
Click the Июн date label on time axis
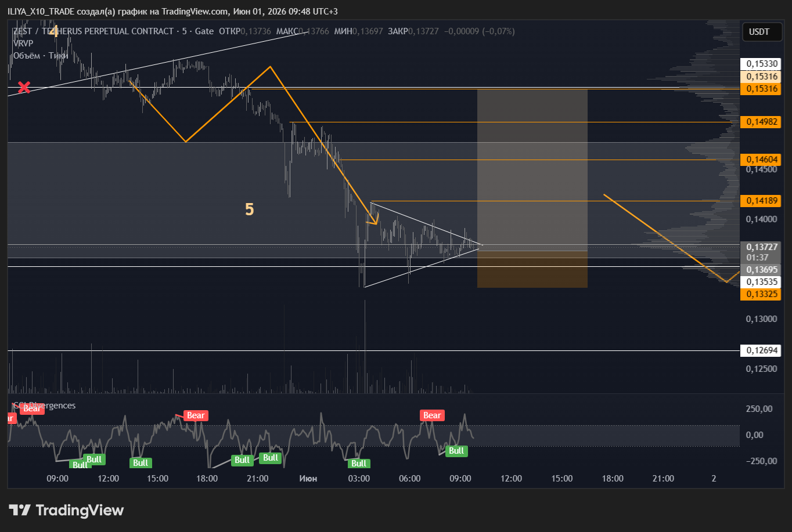tap(308, 479)
